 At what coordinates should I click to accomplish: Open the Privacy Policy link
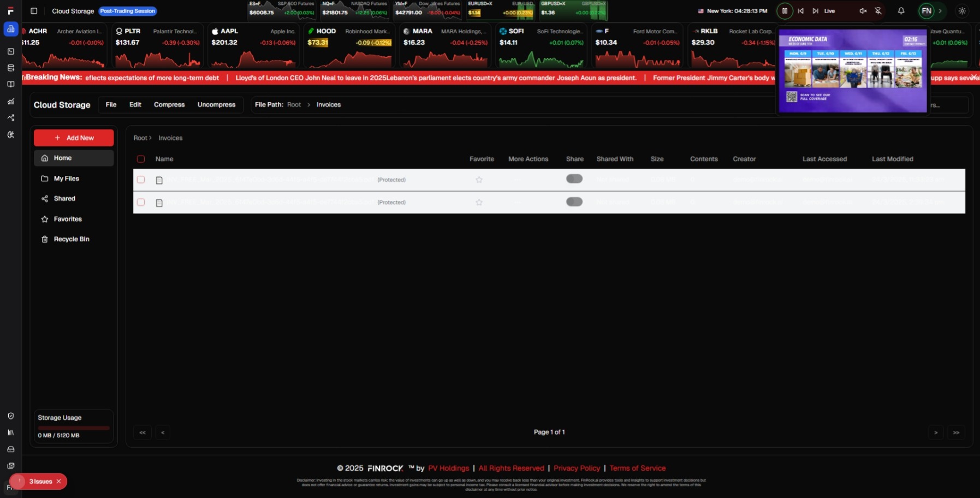[x=577, y=469]
